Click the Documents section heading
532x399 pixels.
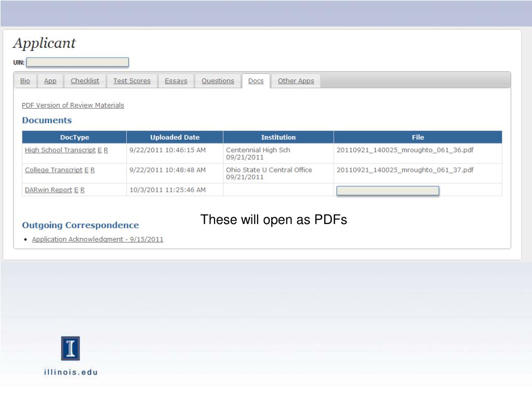point(47,121)
